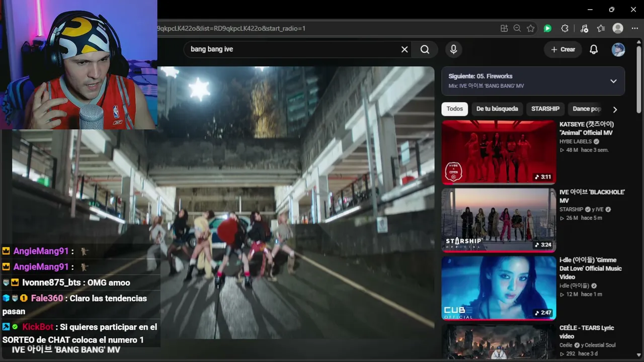Click the streamer webcam overlay

pos(78,64)
